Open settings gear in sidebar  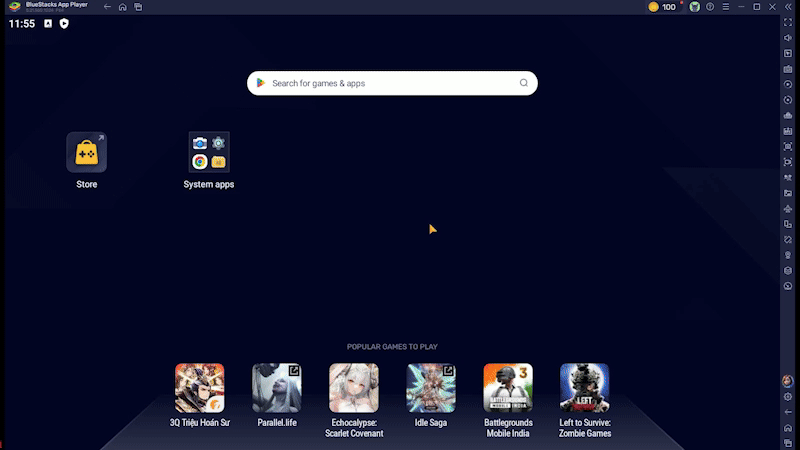point(788,396)
